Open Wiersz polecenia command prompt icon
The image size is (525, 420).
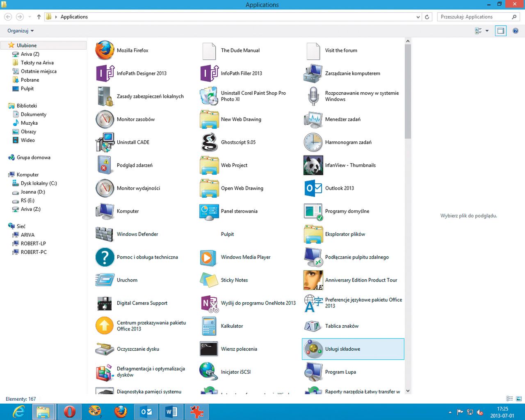click(209, 349)
